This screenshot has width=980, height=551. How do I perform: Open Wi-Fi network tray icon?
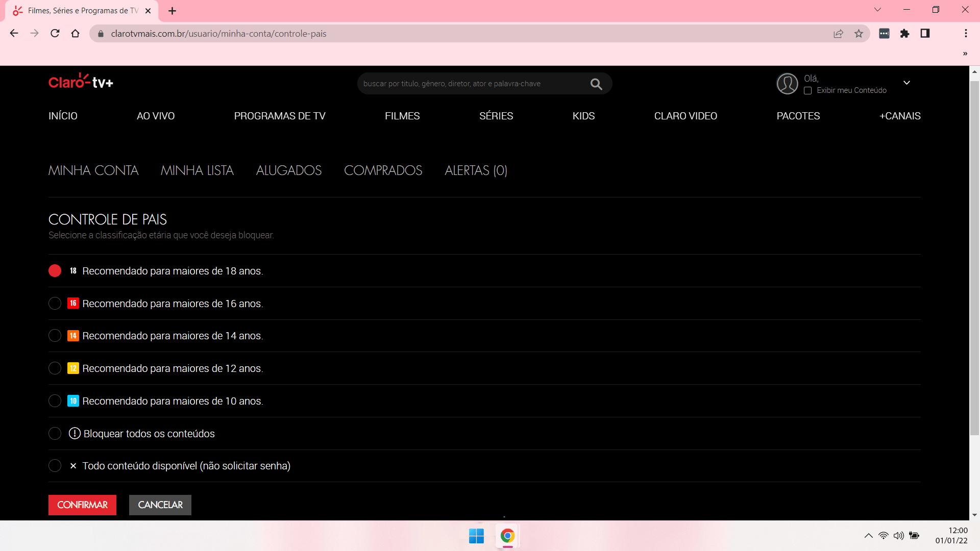click(883, 536)
